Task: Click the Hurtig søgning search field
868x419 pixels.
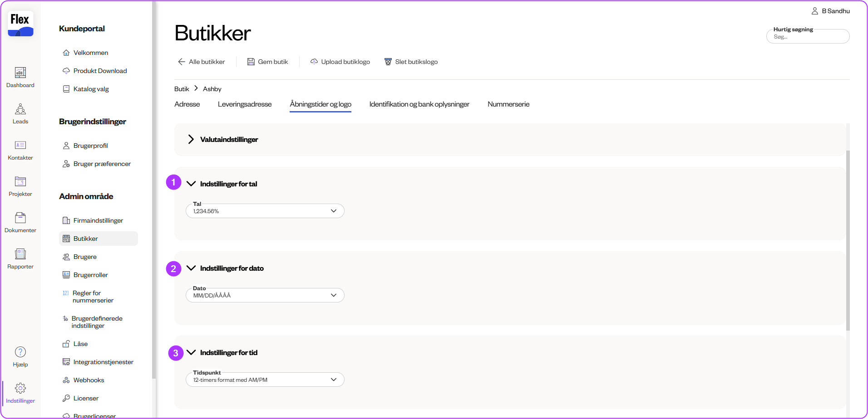Action: pyautogui.click(x=807, y=37)
